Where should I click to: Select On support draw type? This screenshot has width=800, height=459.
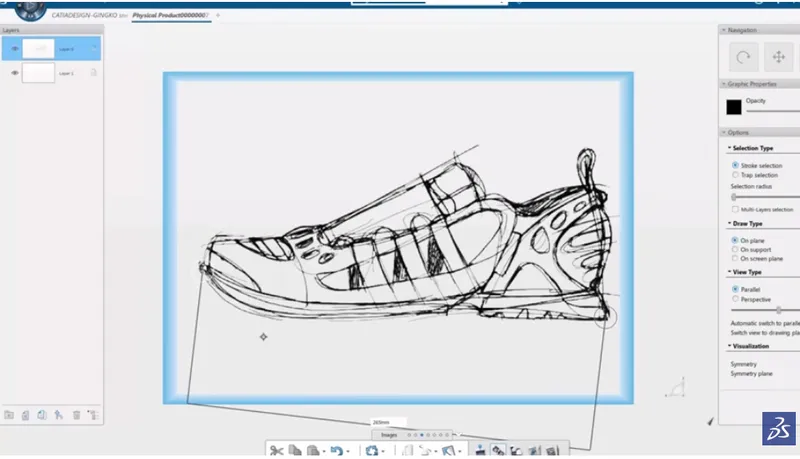coord(735,249)
